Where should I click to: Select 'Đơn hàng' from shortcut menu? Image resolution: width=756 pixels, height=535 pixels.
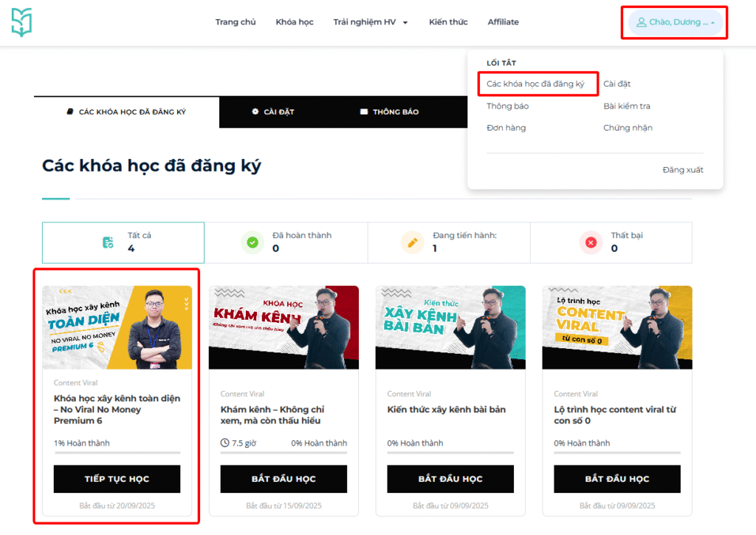(506, 128)
